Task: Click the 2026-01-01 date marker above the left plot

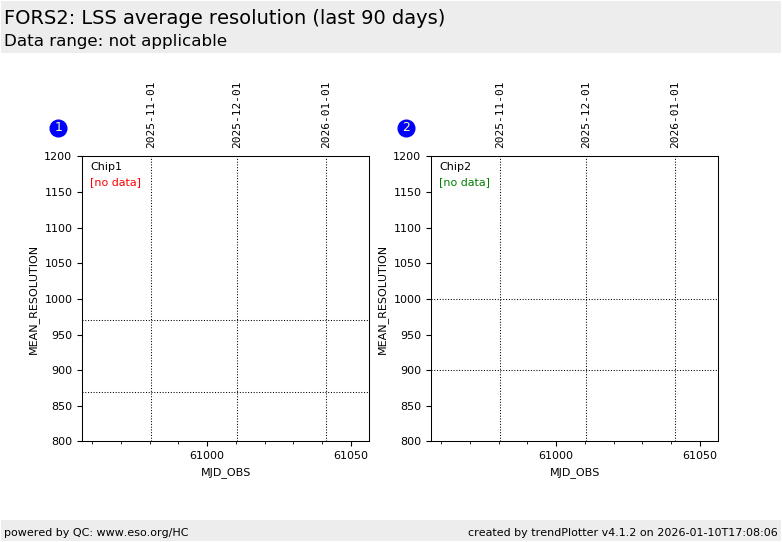Action: click(x=326, y=115)
